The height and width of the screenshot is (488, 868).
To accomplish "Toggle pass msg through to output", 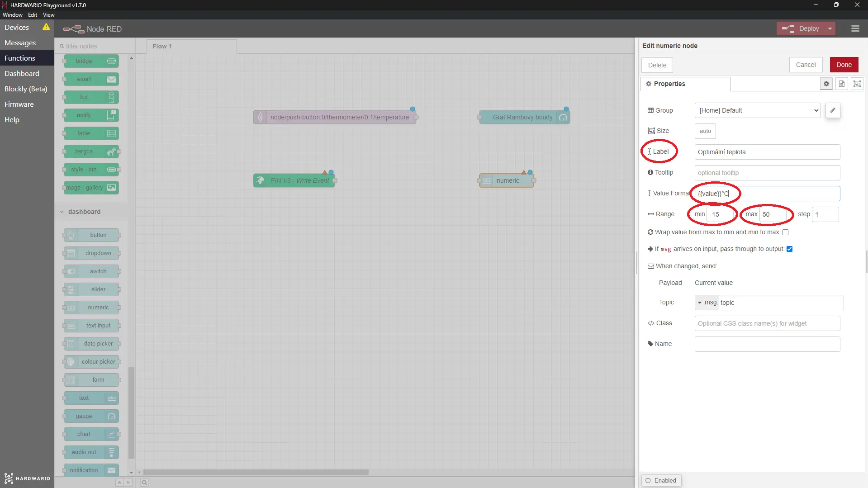I will pos(789,249).
